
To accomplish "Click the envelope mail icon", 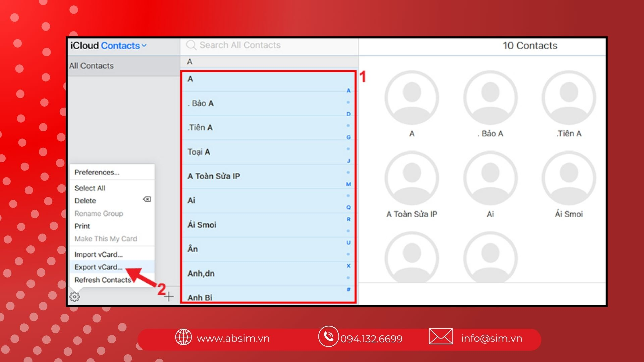I will pos(441,337).
